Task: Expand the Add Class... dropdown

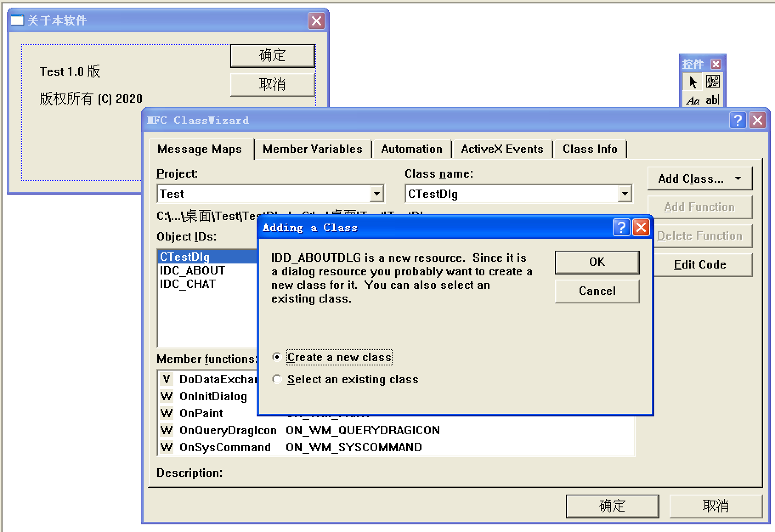Action: tap(738, 178)
